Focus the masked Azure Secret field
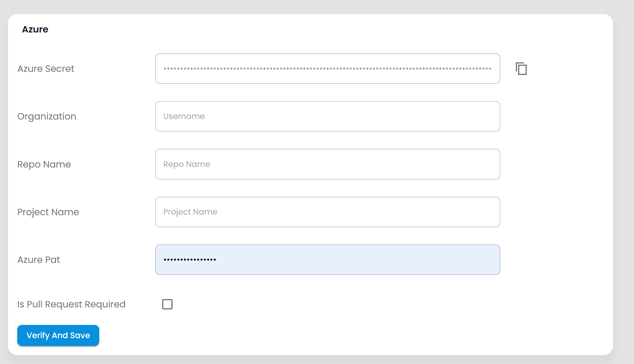634x364 pixels. pyautogui.click(x=327, y=69)
